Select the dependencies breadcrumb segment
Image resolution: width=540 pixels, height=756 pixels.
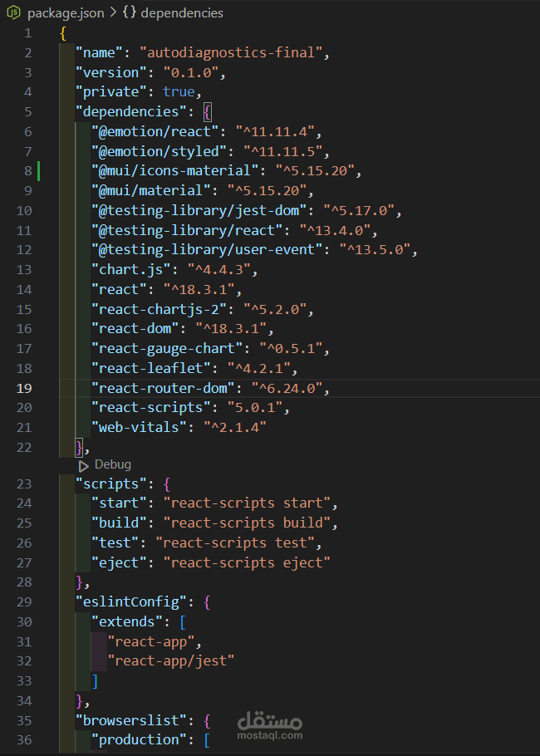182,13
